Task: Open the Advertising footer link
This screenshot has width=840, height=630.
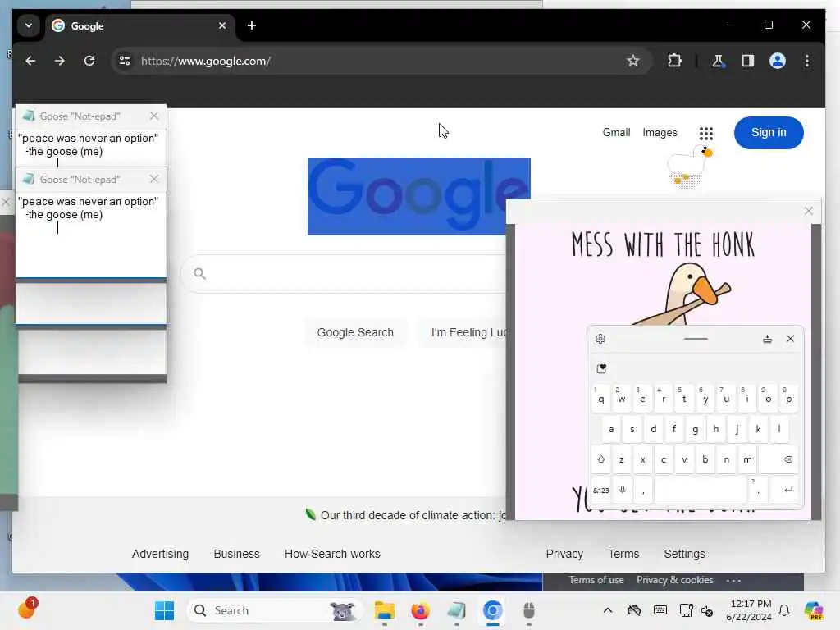Action: pyautogui.click(x=160, y=554)
